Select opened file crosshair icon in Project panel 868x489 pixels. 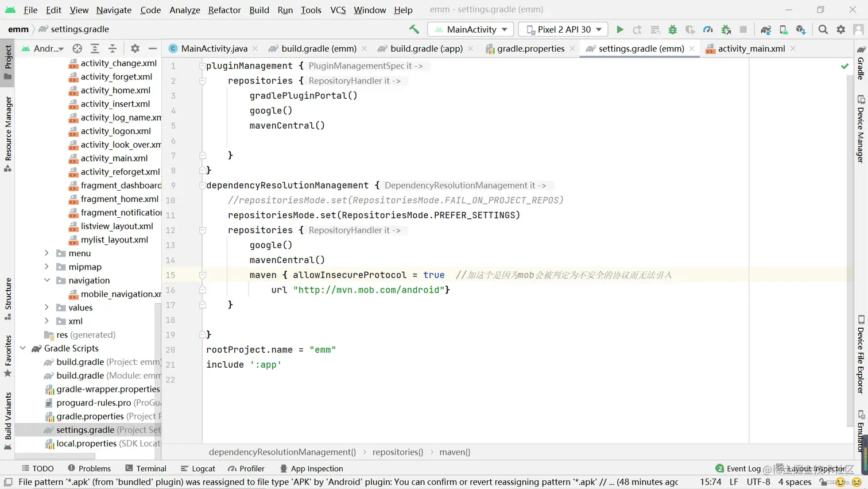[77, 49]
